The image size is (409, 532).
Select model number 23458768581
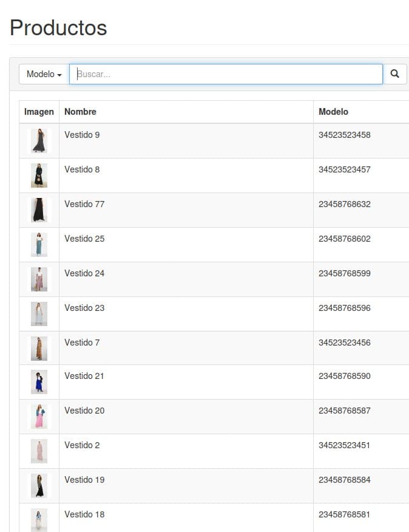pyautogui.click(x=344, y=514)
